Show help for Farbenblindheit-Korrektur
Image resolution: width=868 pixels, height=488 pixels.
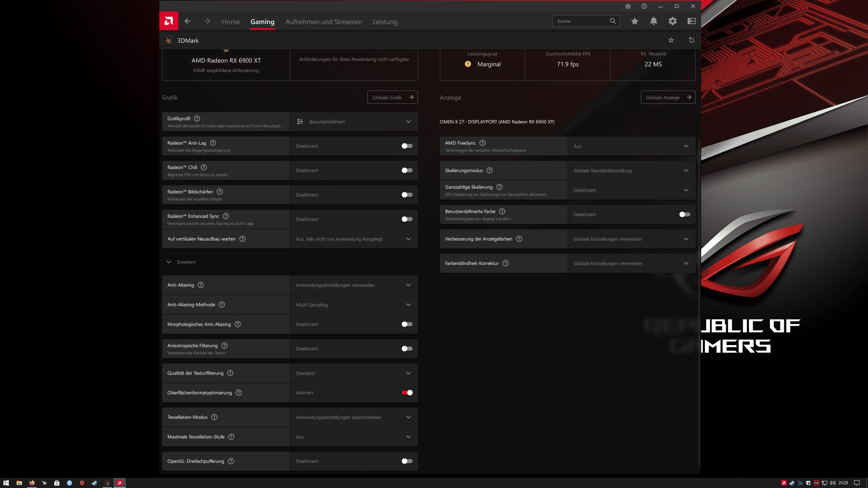pyautogui.click(x=506, y=263)
